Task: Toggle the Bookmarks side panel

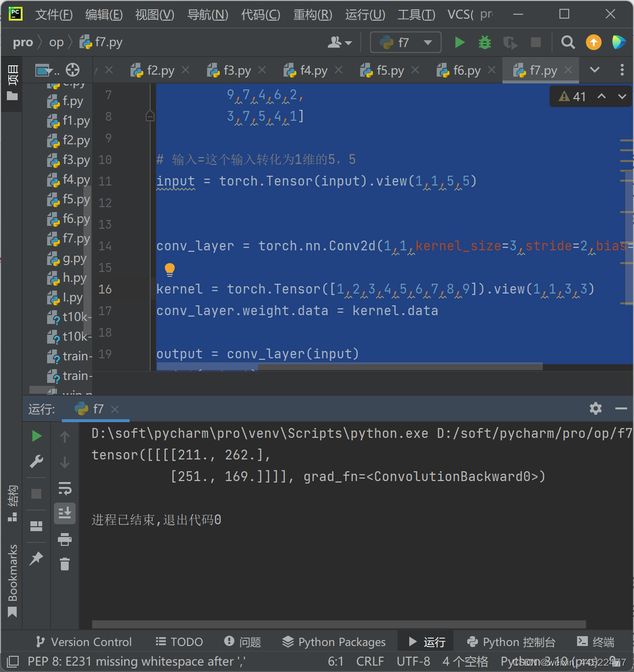Action: (12, 581)
